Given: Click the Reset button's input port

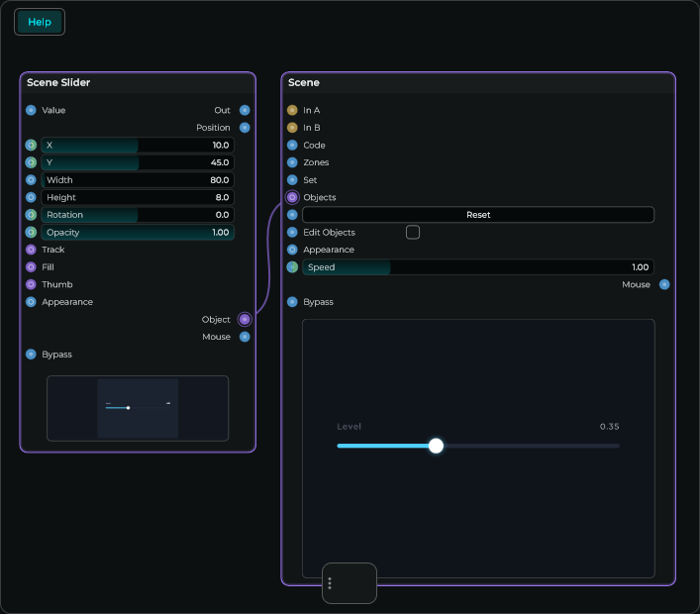Looking at the screenshot, I should pos(292,215).
